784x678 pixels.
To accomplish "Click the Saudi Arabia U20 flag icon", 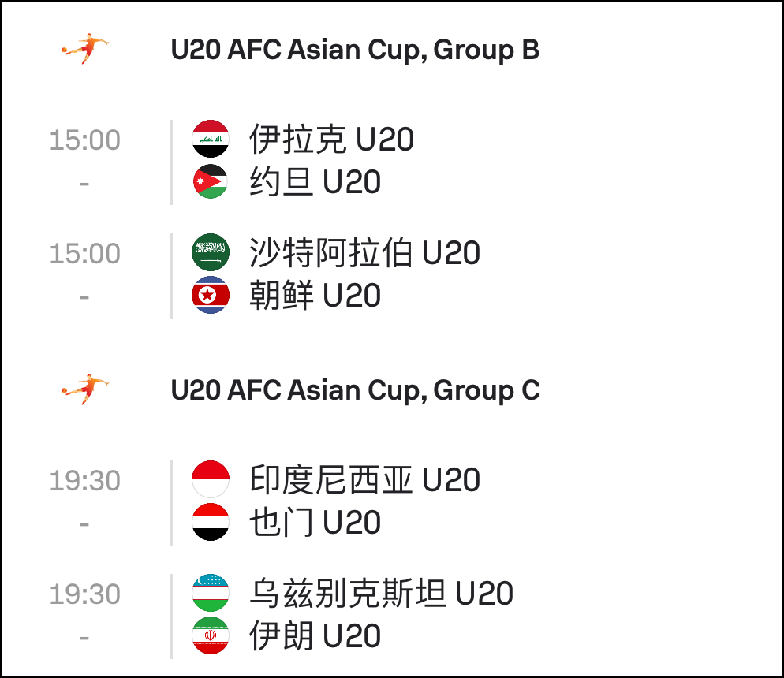I will point(211,252).
